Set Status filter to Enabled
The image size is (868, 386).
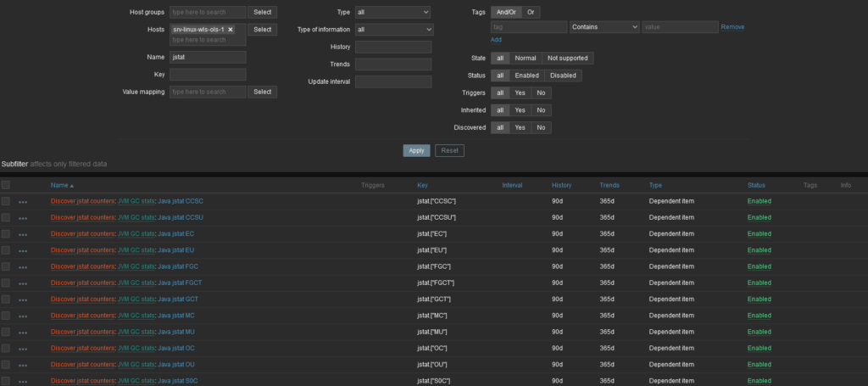[x=526, y=76]
